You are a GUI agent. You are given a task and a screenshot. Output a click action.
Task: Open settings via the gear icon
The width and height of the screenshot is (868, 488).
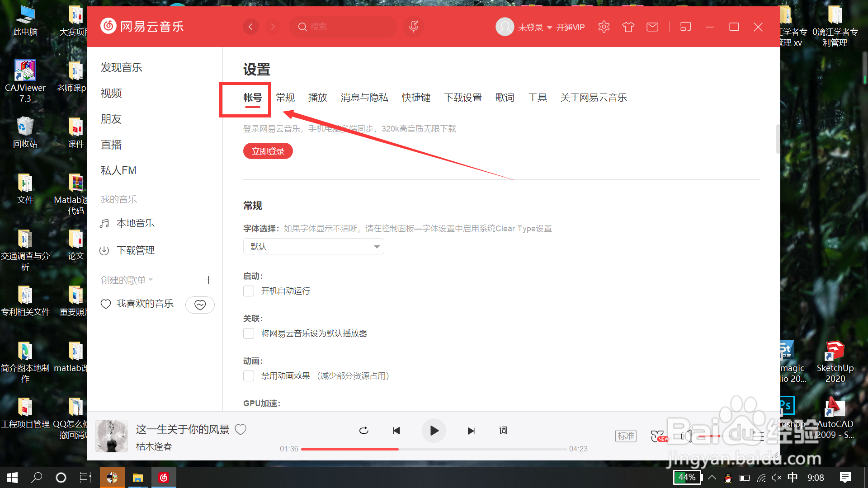(604, 27)
